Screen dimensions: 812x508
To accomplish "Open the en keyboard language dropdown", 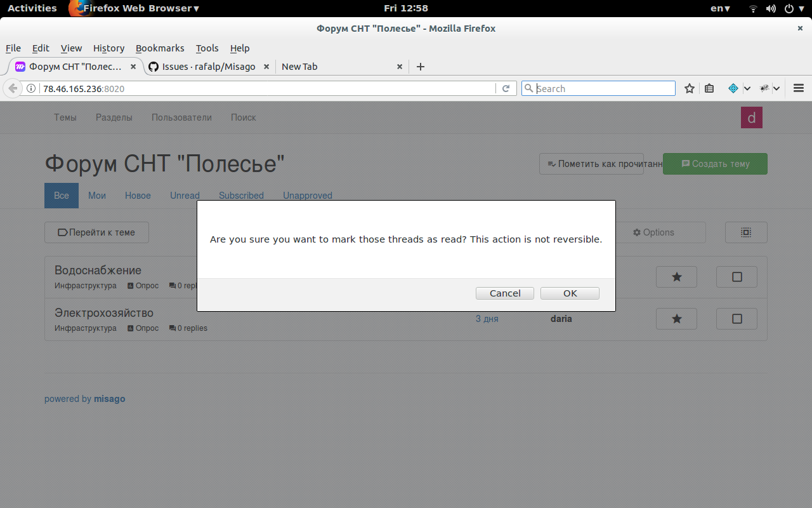I will coord(720,8).
